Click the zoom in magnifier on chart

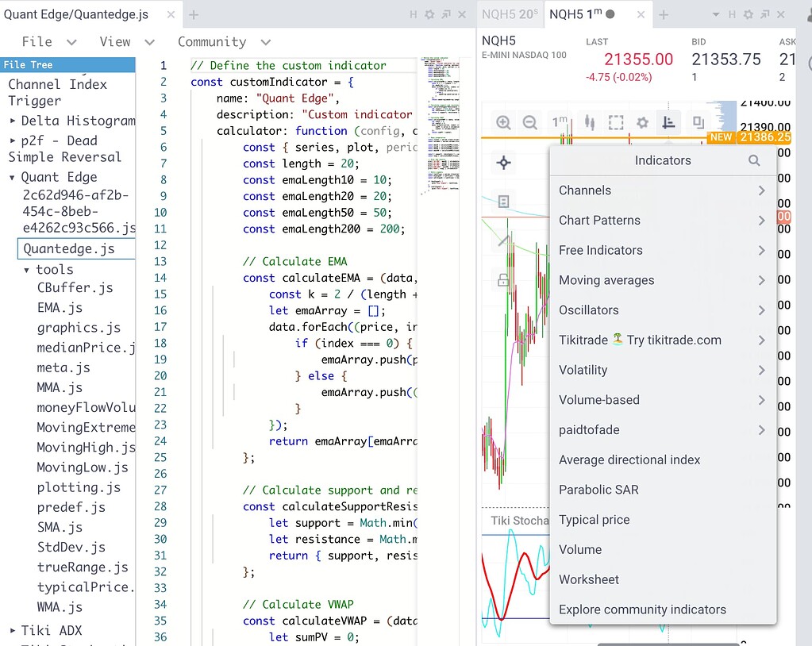point(503,122)
